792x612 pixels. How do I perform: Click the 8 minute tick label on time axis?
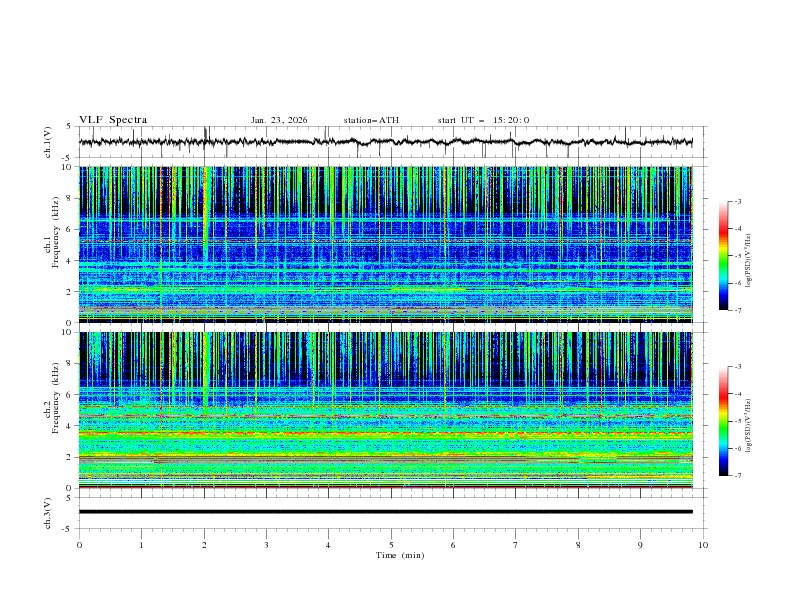click(578, 545)
